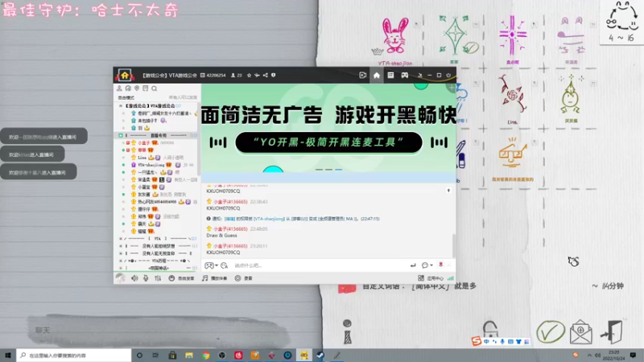Favorite the channel with the star icon
The image size is (644, 362).
[x=249, y=75]
